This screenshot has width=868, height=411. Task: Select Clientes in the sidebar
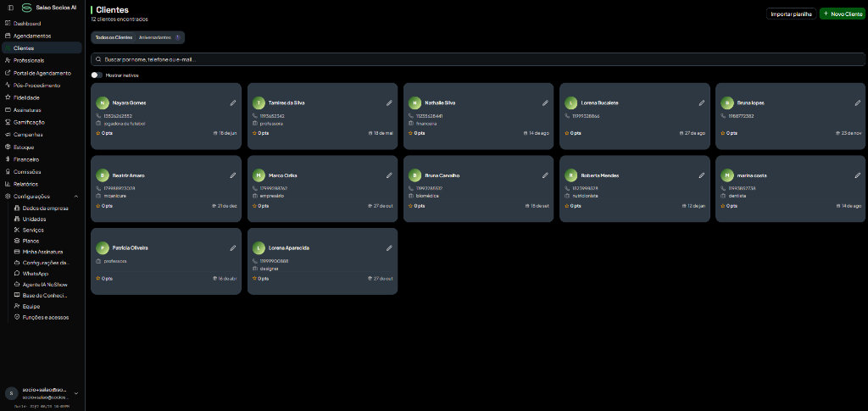tap(42, 48)
